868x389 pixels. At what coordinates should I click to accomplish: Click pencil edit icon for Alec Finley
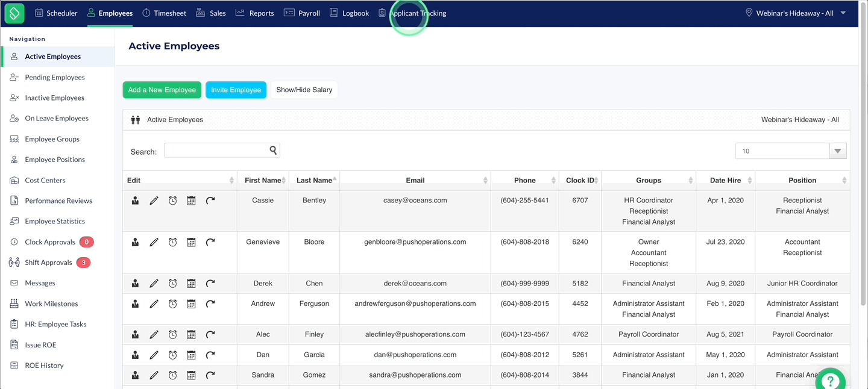point(154,335)
